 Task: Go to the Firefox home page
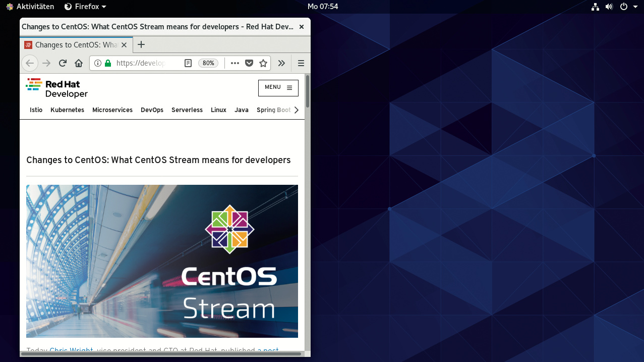point(79,63)
